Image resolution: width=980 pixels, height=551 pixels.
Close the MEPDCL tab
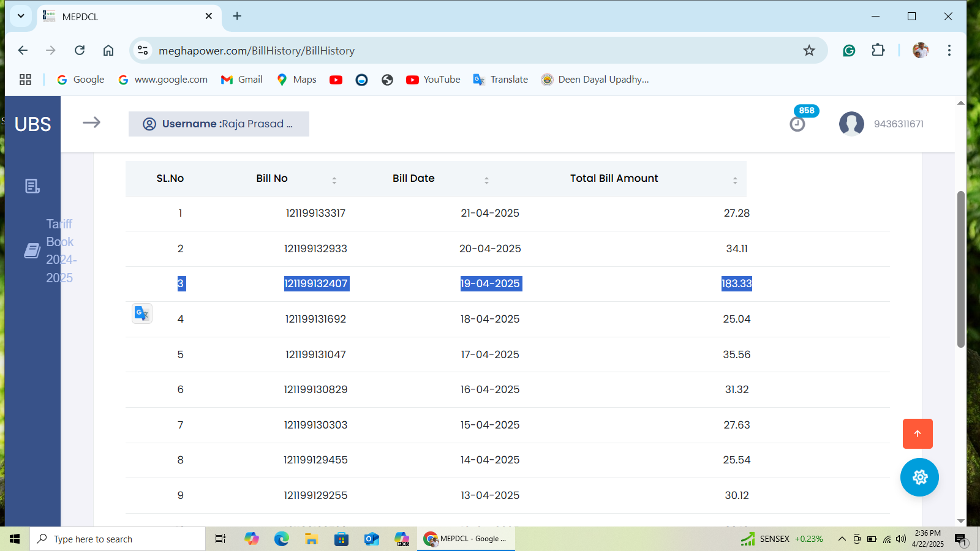209,16
